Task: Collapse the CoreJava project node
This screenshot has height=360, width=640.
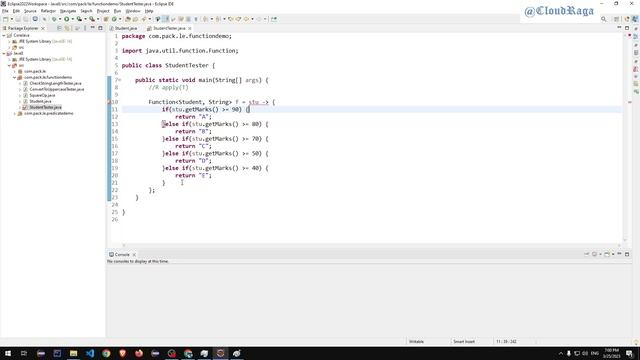Action: click(4, 36)
